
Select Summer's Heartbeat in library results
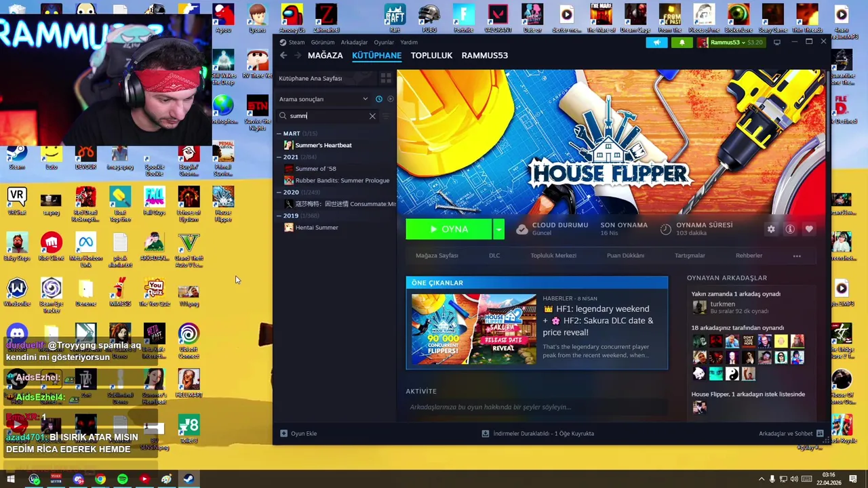click(323, 145)
